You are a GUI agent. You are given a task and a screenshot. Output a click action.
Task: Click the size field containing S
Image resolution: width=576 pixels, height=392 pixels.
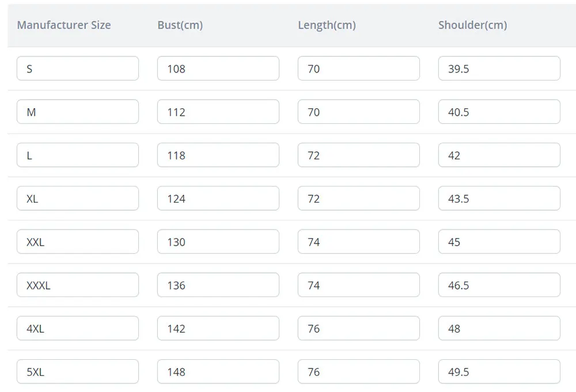(x=78, y=68)
